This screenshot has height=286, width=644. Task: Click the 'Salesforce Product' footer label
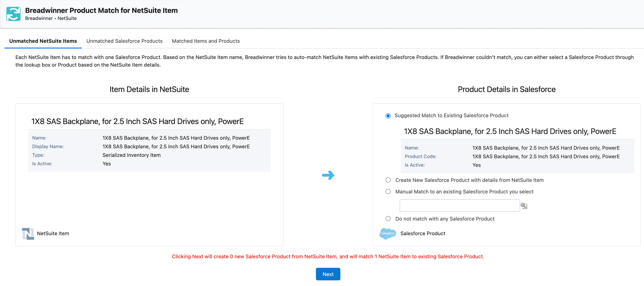coord(423,233)
